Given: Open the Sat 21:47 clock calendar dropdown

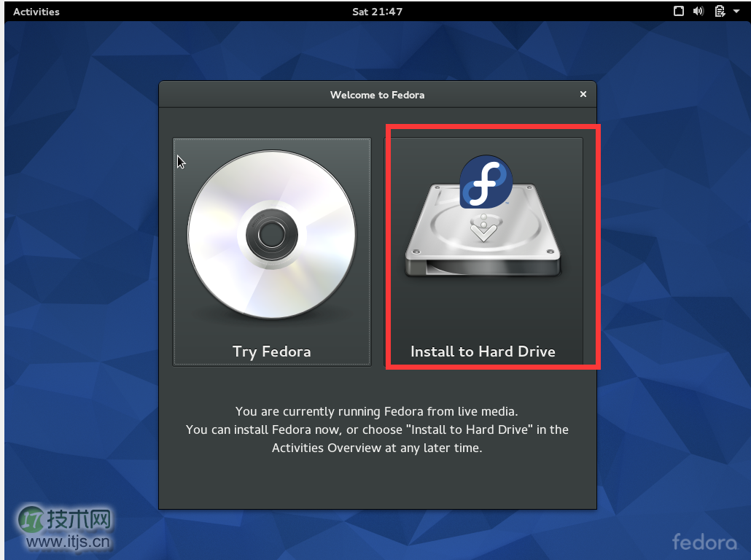Looking at the screenshot, I should pyautogui.click(x=376, y=12).
